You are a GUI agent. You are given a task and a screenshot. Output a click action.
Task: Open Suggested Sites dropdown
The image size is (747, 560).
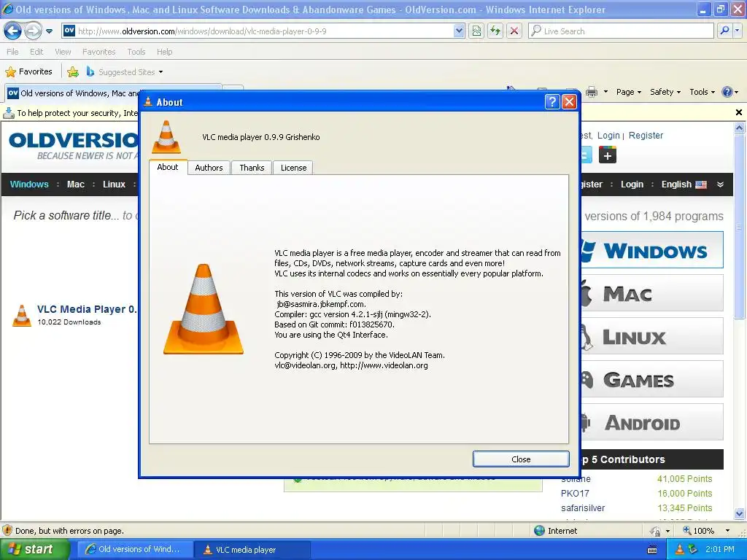125,72
